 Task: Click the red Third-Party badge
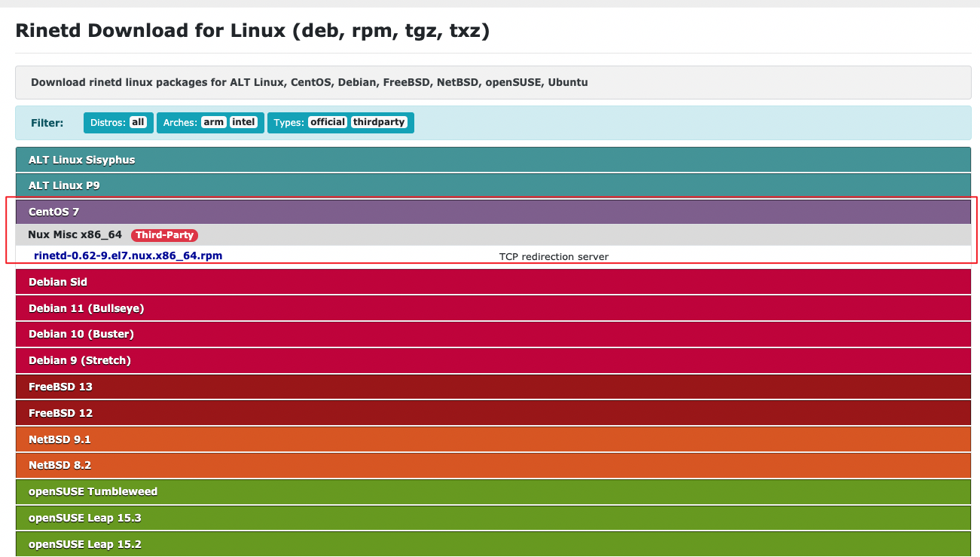pyautogui.click(x=164, y=235)
